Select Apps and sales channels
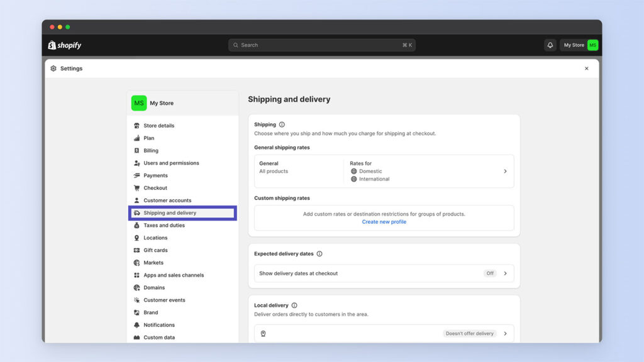Screen dimensions: 644x362 click(174, 275)
